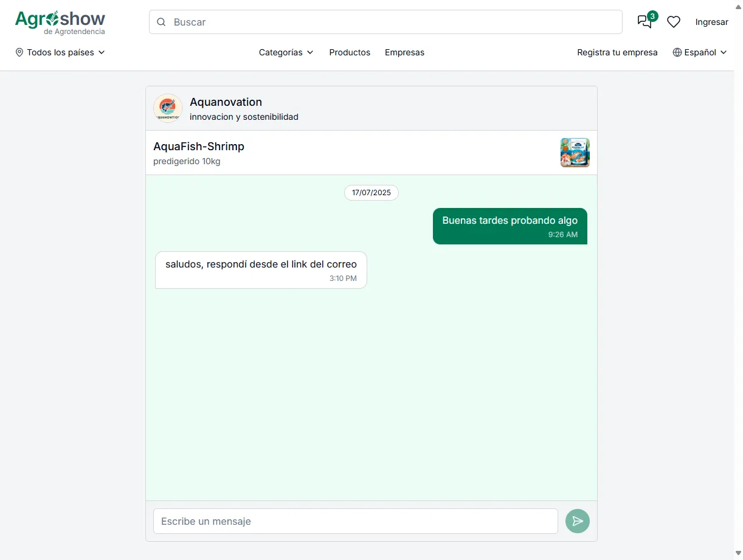
Task: Click the AquaFish-Shrimp product title
Action: pos(199,147)
